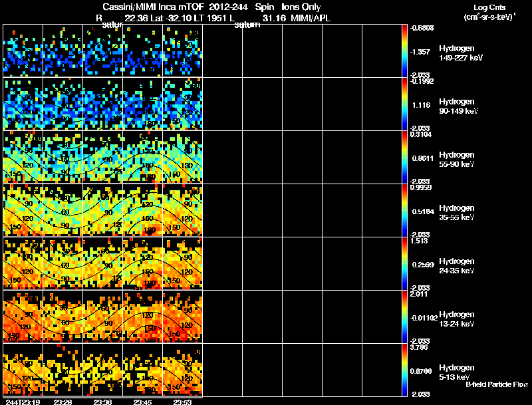Open the 23:53 panel in 13-24 keV row
This screenshot has width=532, height=405.
tap(182, 317)
